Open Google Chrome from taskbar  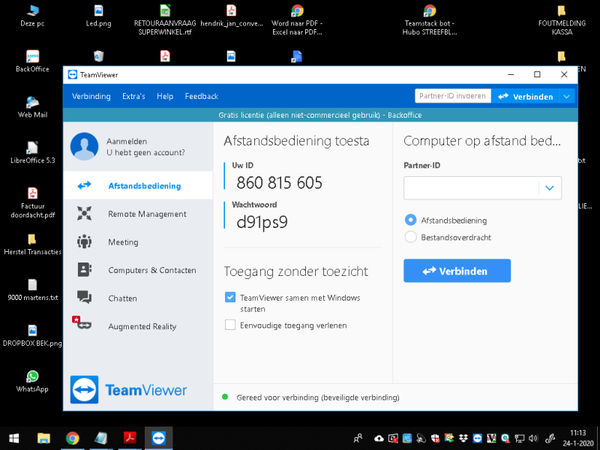pyautogui.click(x=72, y=438)
